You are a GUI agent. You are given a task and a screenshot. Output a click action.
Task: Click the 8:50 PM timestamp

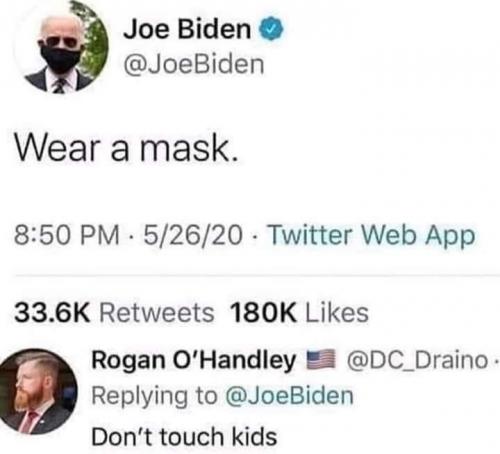[x=66, y=235]
